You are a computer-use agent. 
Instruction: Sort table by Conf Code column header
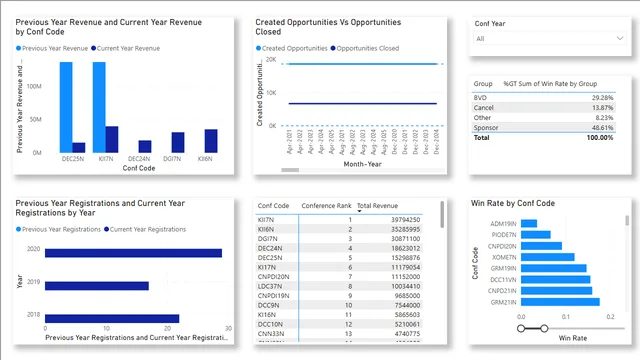point(273,206)
